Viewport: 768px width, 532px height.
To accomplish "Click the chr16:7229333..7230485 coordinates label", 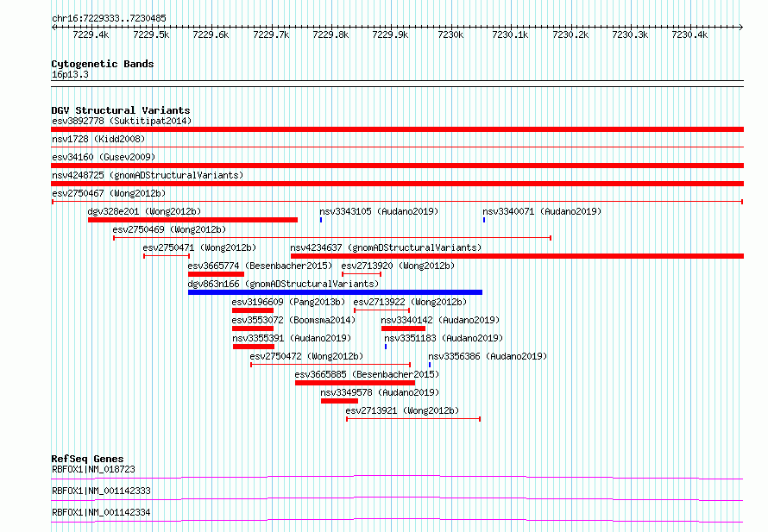I will (109, 18).
